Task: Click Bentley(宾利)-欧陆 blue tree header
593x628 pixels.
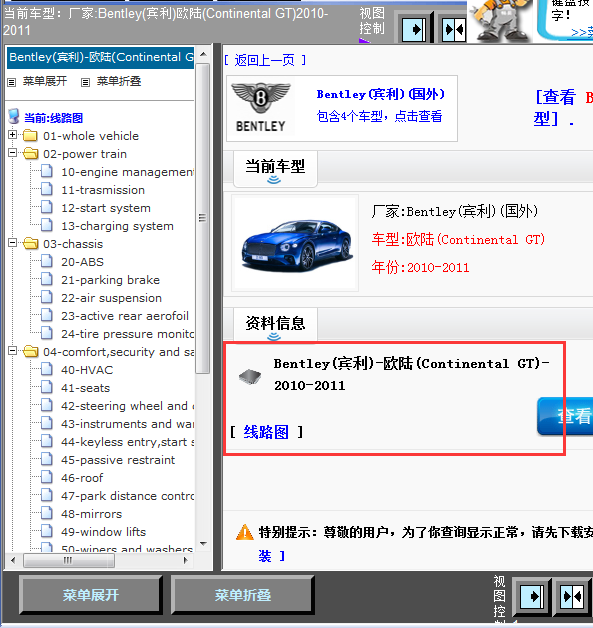Action: pyautogui.click(x=101, y=57)
